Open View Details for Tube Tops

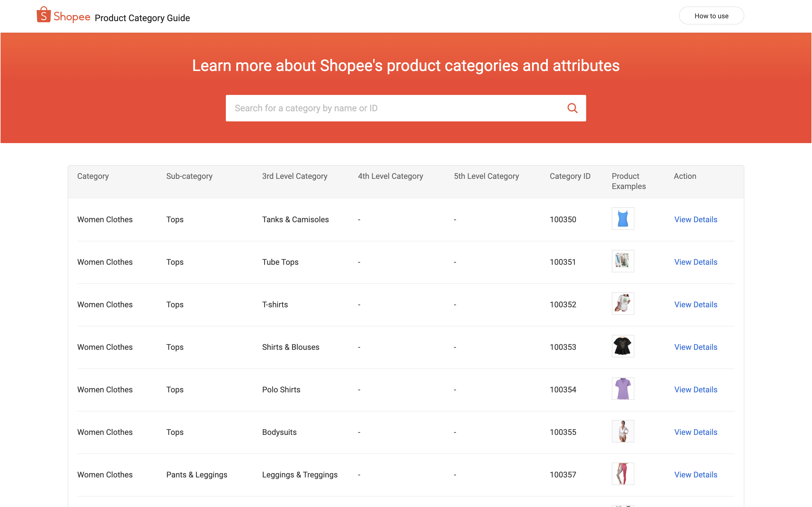pos(696,262)
